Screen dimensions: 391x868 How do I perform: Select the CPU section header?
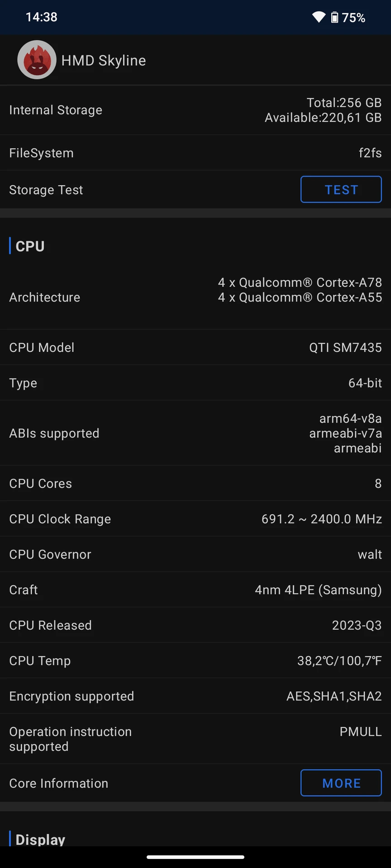click(30, 246)
